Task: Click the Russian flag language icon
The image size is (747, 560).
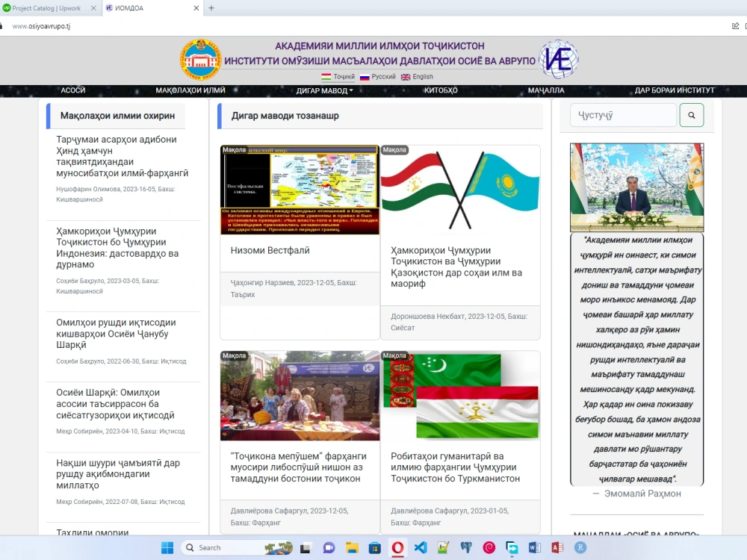Action: [365, 77]
